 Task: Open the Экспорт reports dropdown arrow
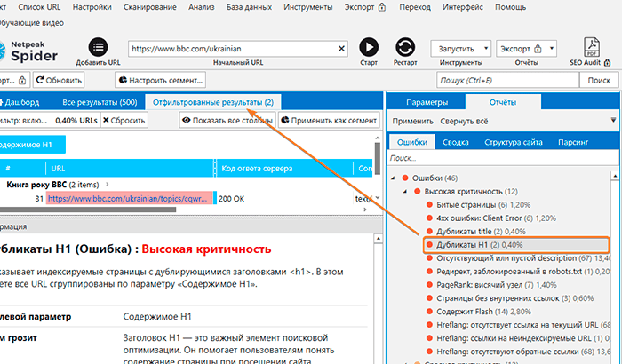click(x=552, y=49)
